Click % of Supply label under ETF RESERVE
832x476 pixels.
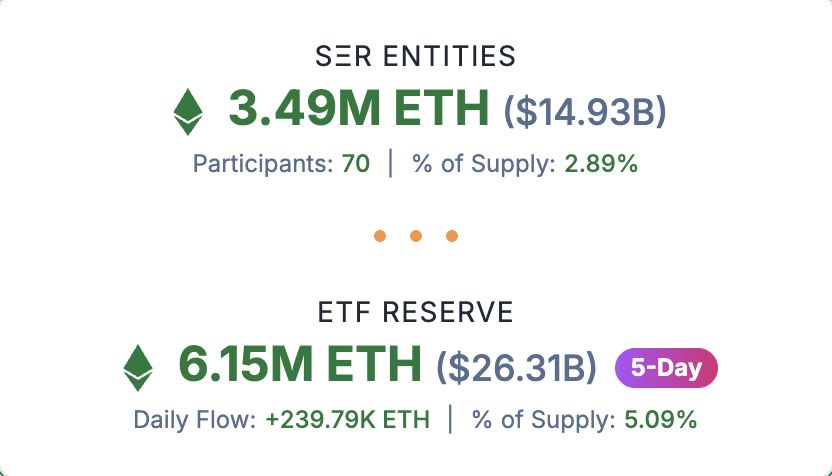point(544,420)
